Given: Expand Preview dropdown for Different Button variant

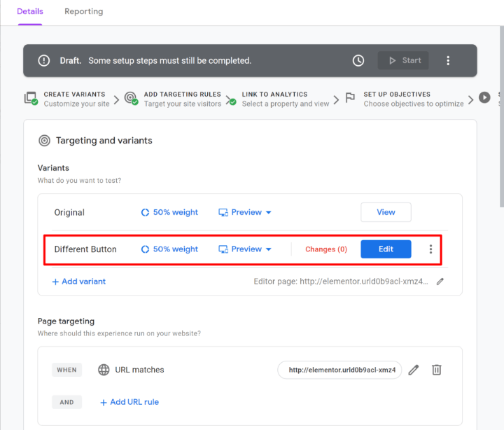Looking at the screenshot, I should click(245, 249).
